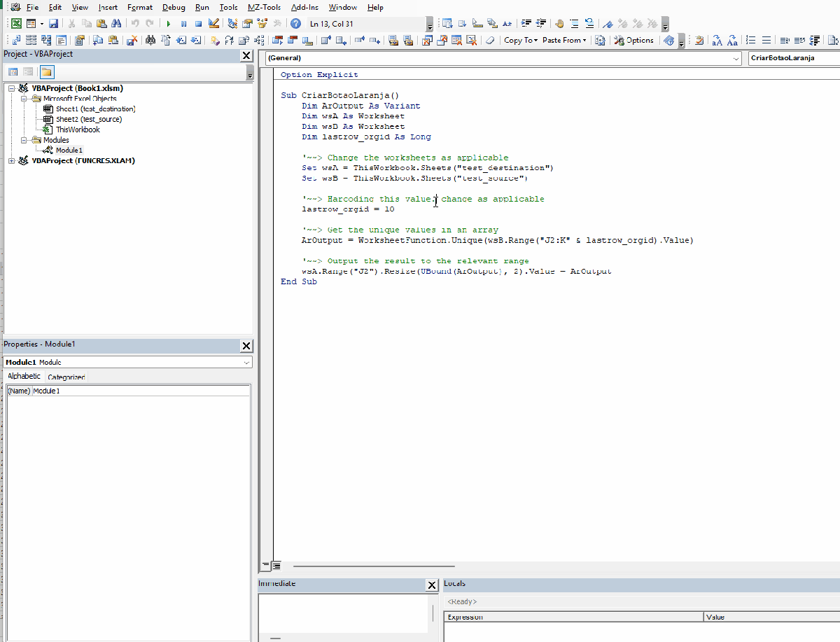Click the Copy icon in Standard toolbar
This screenshot has width=840, height=642.
tap(87, 23)
